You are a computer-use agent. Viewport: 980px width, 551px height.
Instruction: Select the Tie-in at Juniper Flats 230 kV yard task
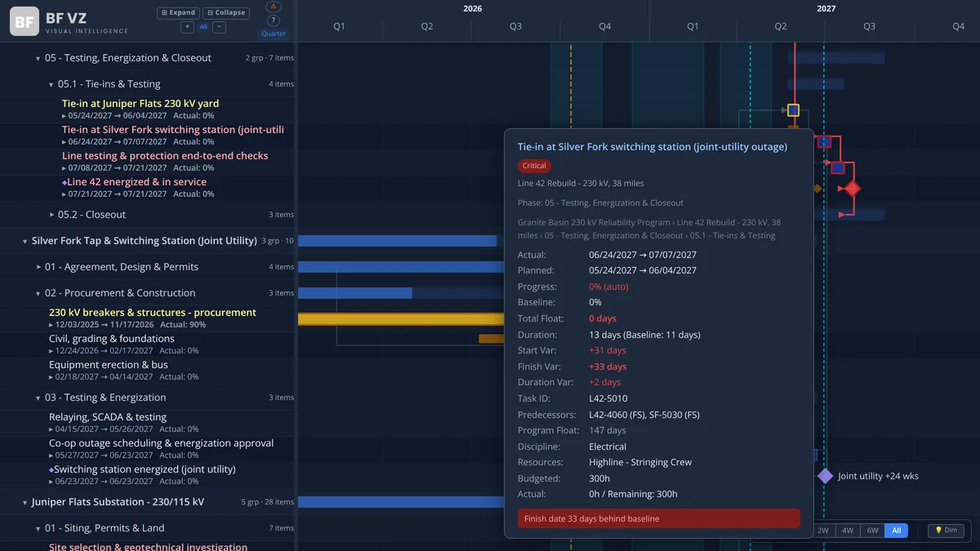click(x=140, y=104)
